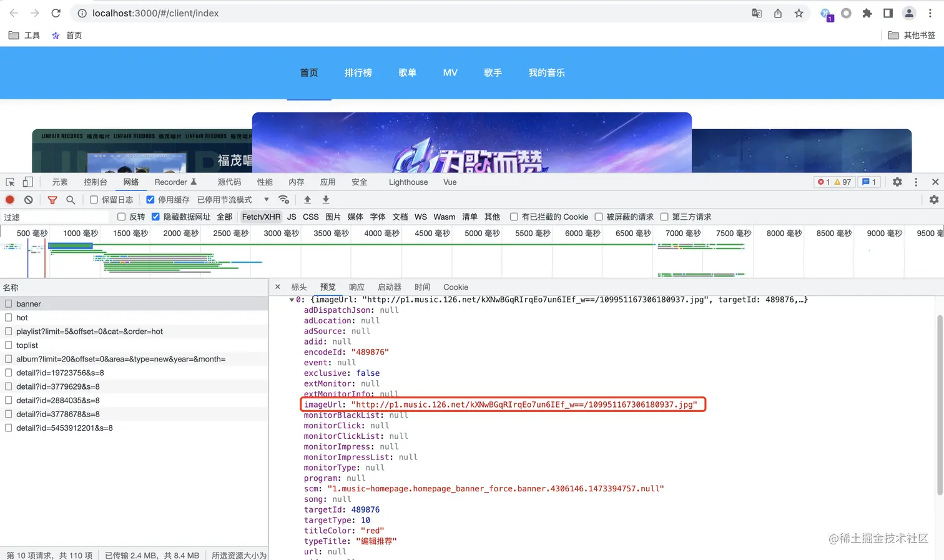Activate the inspect element picker
The height and width of the screenshot is (560, 944).
(11, 182)
